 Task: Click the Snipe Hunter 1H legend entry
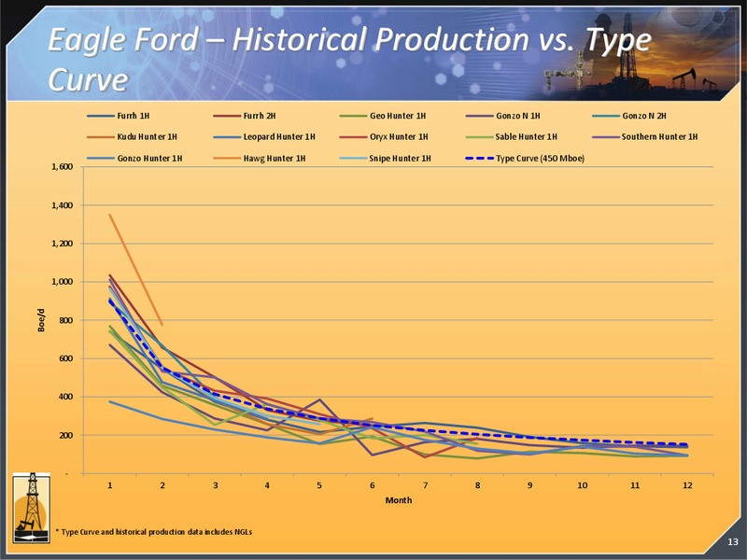pos(385,158)
